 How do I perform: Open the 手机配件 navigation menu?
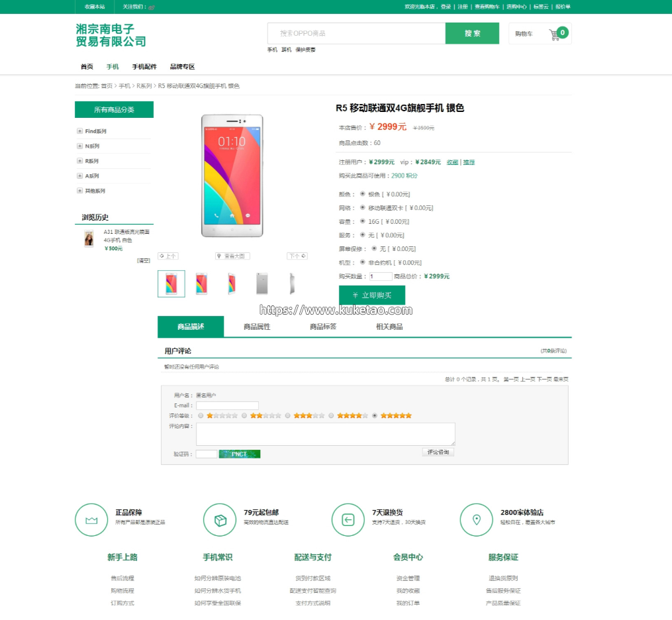coord(144,66)
